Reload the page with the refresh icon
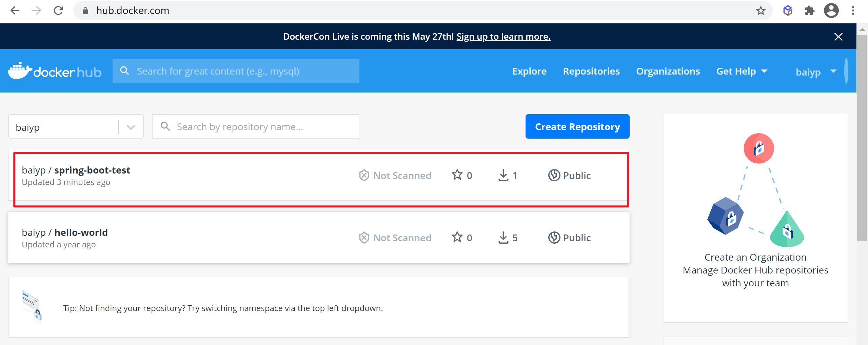The height and width of the screenshot is (345, 868). coord(59,11)
